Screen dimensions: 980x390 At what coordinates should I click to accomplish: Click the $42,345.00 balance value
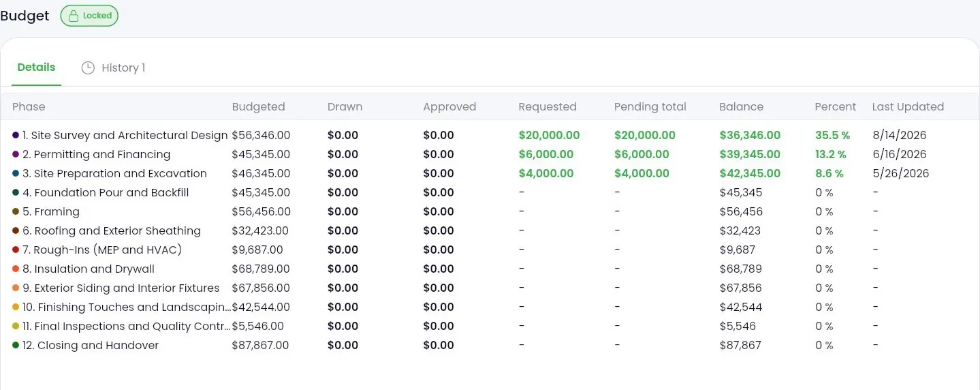750,173
